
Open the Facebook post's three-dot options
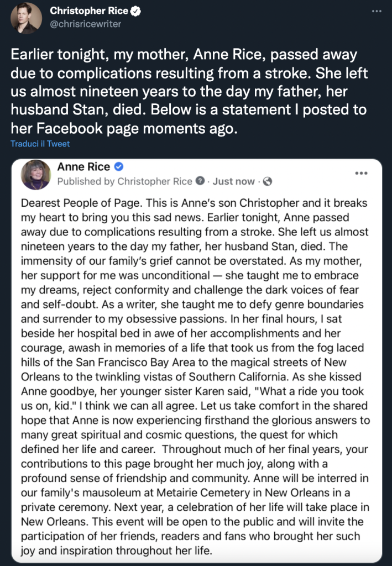(x=361, y=173)
